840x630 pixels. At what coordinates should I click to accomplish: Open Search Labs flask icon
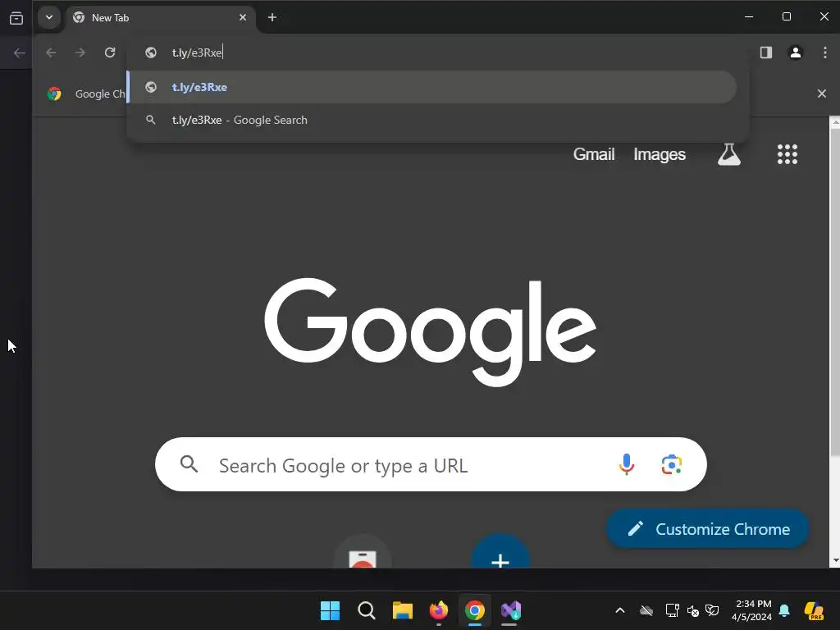729,154
